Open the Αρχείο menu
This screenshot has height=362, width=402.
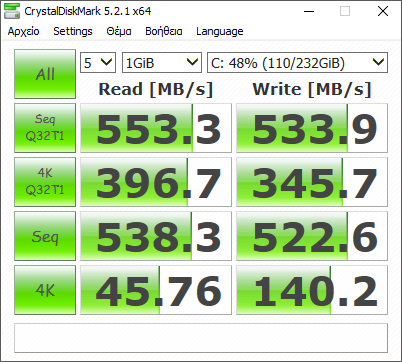[24, 31]
